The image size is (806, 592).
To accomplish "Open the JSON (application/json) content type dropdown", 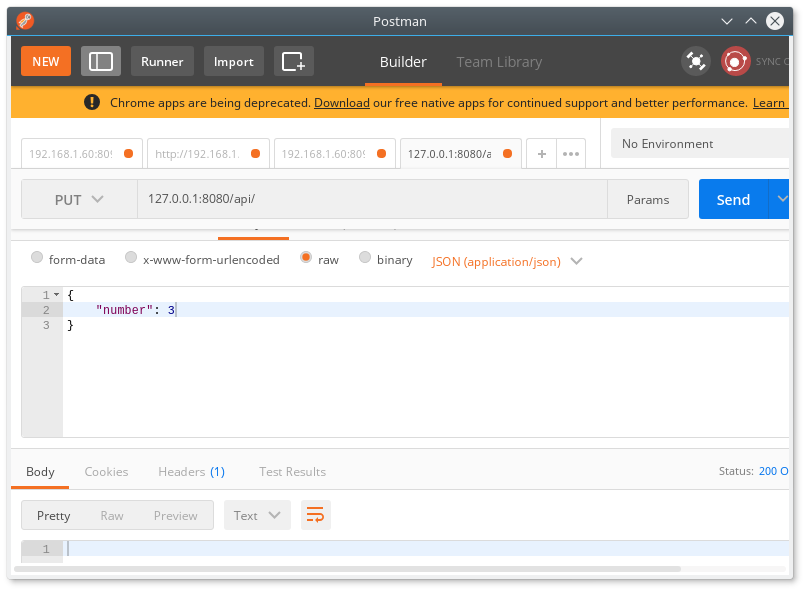I will (x=507, y=262).
